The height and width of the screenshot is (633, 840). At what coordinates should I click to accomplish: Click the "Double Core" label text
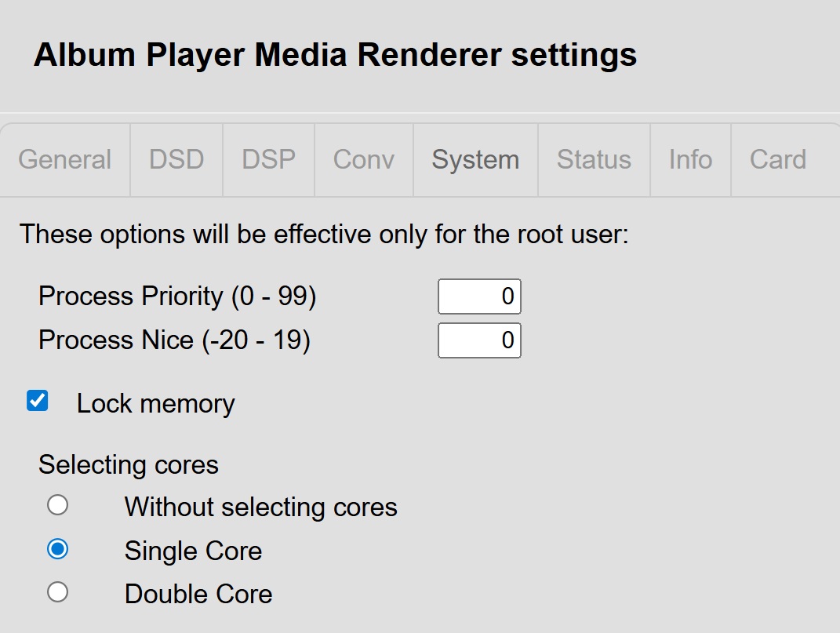[198, 595]
